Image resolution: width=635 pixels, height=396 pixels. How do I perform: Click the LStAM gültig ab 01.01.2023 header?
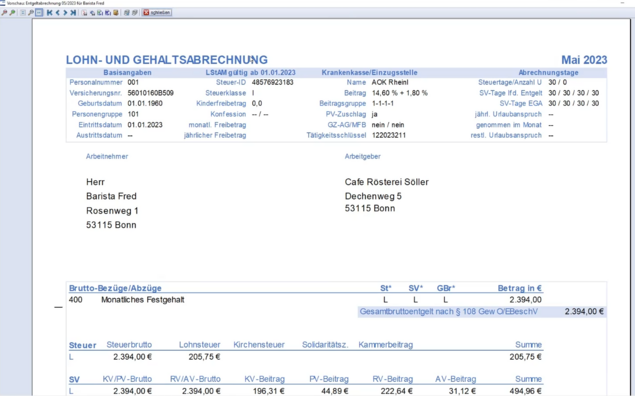tap(250, 72)
